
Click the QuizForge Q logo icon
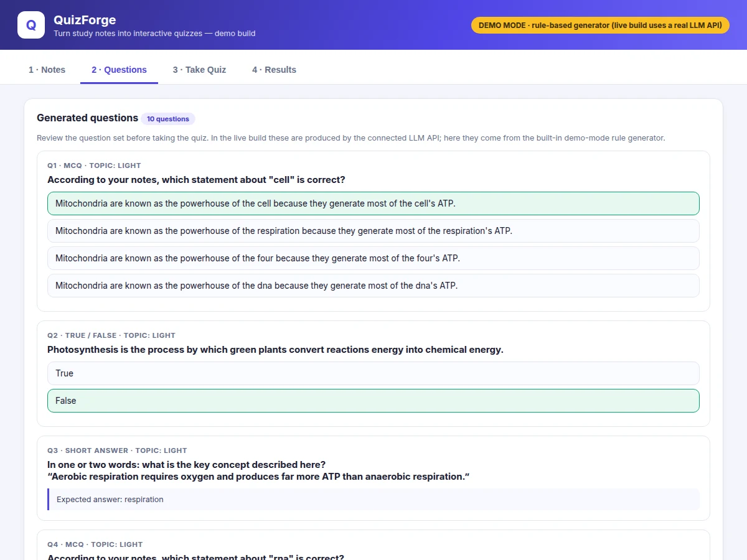coord(31,25)
